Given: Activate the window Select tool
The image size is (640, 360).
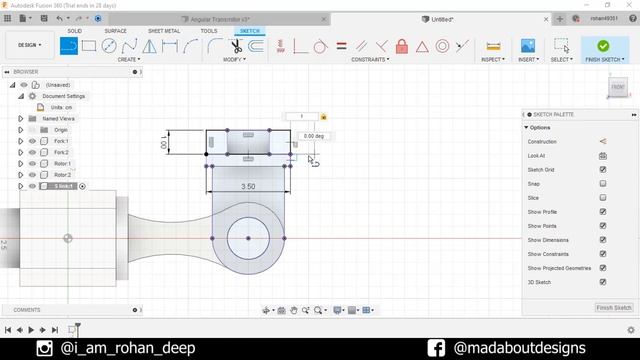Looking at the screenshot, I should (561, 46).
